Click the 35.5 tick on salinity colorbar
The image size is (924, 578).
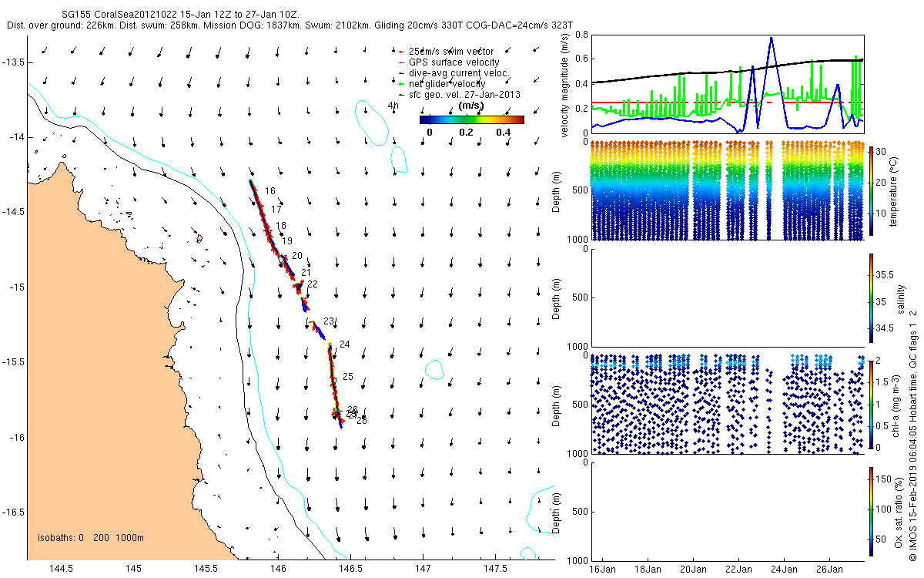(x=885, y=274)
